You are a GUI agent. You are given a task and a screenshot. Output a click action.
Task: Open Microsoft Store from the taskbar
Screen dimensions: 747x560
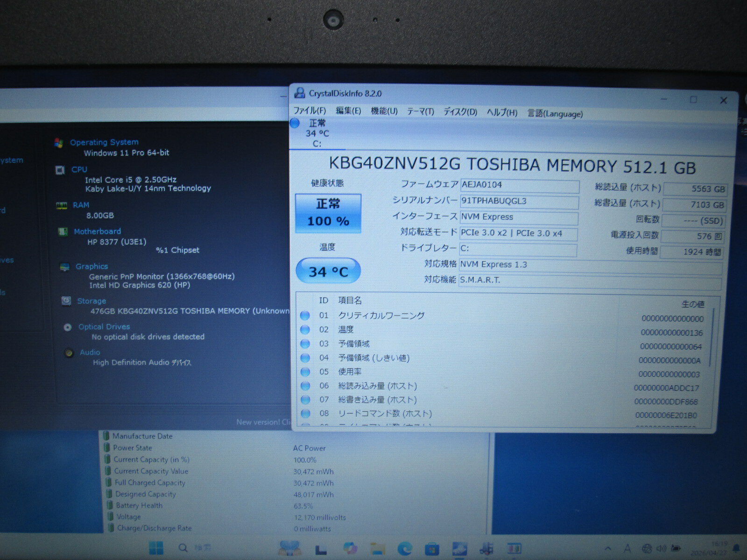[x=432, y=549]
